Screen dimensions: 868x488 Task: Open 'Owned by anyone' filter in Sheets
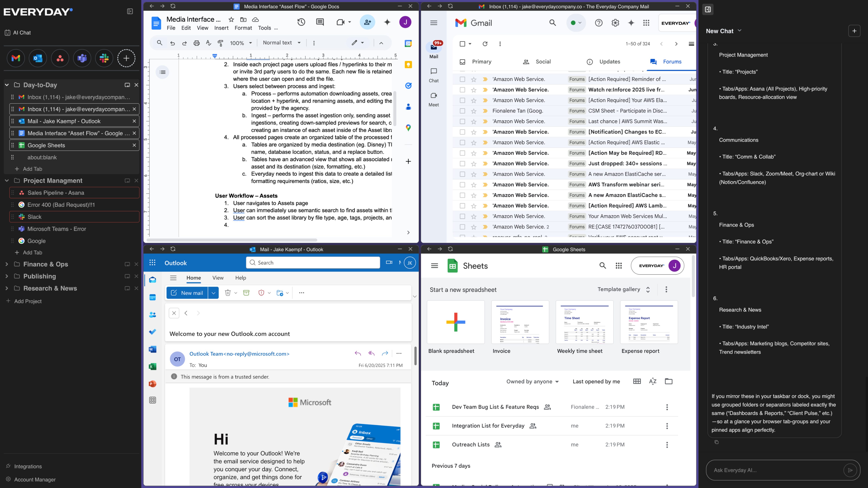pos(532,381)
